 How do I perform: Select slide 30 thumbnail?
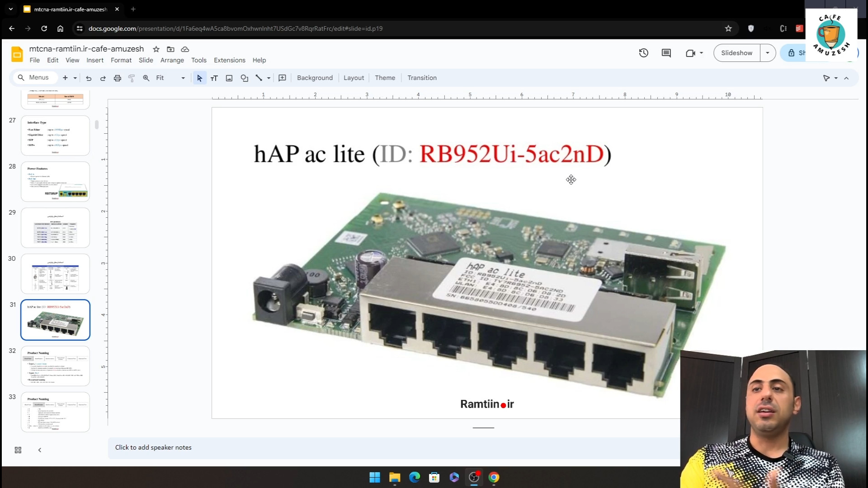[55, 274]
